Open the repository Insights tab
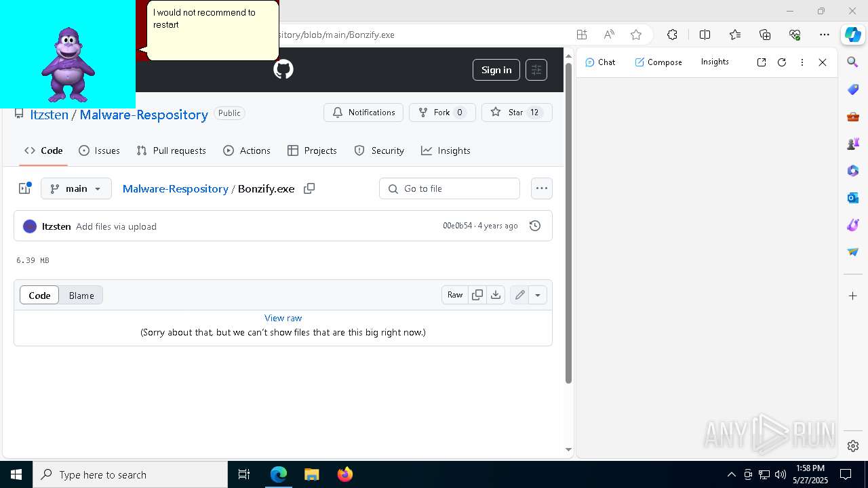The height and width of the screenshot is (488, 868). (x=446, y=150)
